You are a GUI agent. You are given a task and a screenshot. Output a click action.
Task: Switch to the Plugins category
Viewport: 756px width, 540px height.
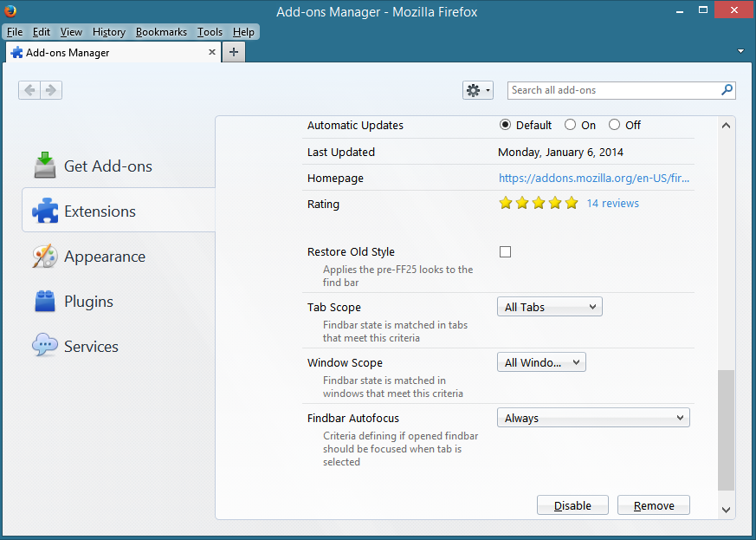pos(119,301)
